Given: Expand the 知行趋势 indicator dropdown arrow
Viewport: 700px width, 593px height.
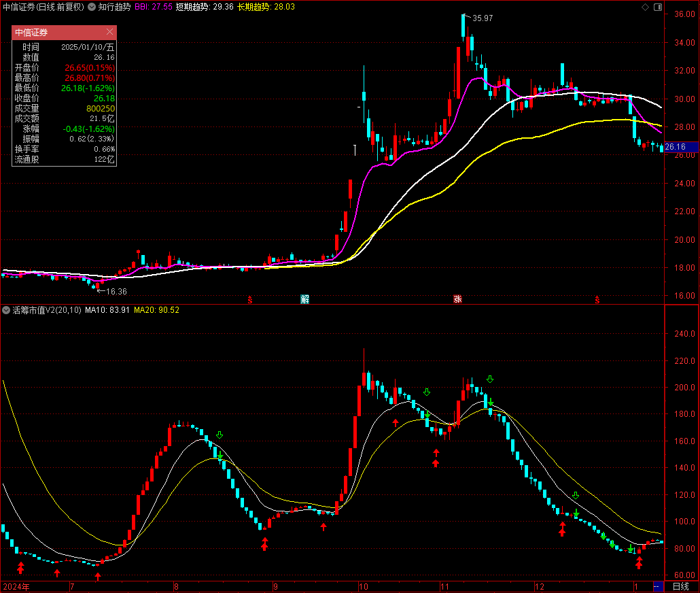Looking at the screenshot, I should [x=92, y=7].
